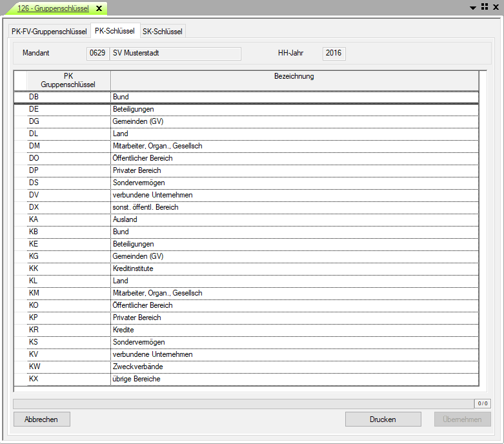Click the SV Musterstadt name field
The image size is (504, 444).
tap(176, 53)
